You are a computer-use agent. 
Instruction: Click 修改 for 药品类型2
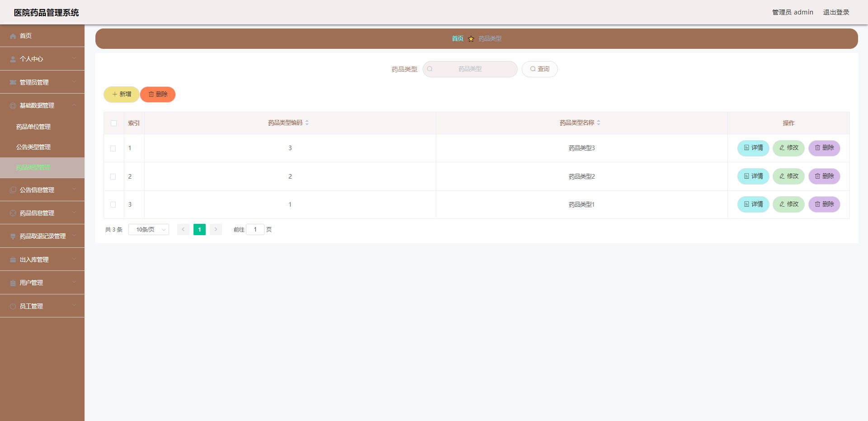click(x=788, y=176)
